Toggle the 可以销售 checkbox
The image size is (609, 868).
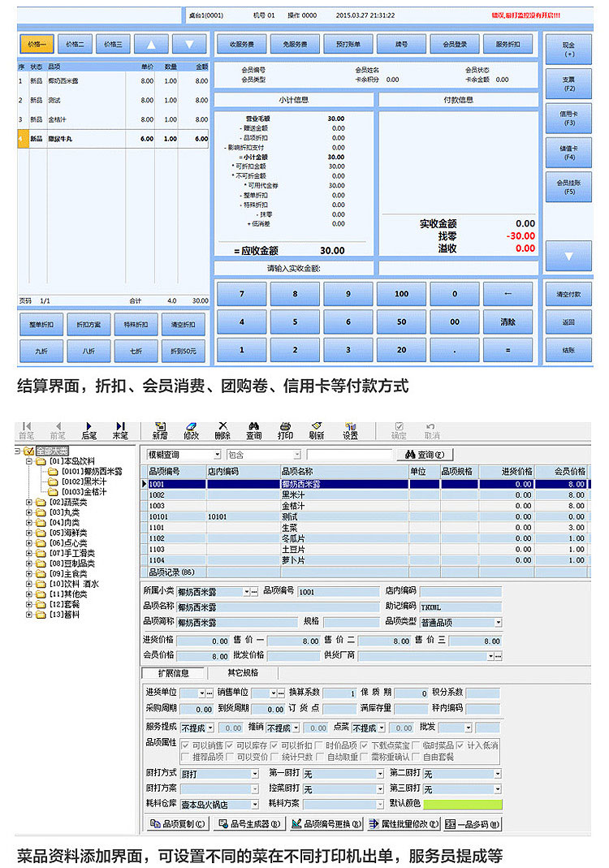coord(185,745)
